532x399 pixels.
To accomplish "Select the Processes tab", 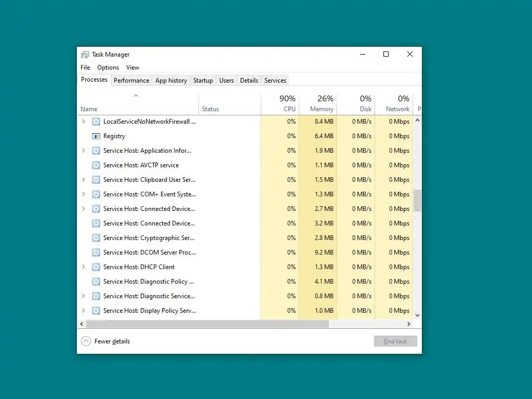I will coord(94,79).
